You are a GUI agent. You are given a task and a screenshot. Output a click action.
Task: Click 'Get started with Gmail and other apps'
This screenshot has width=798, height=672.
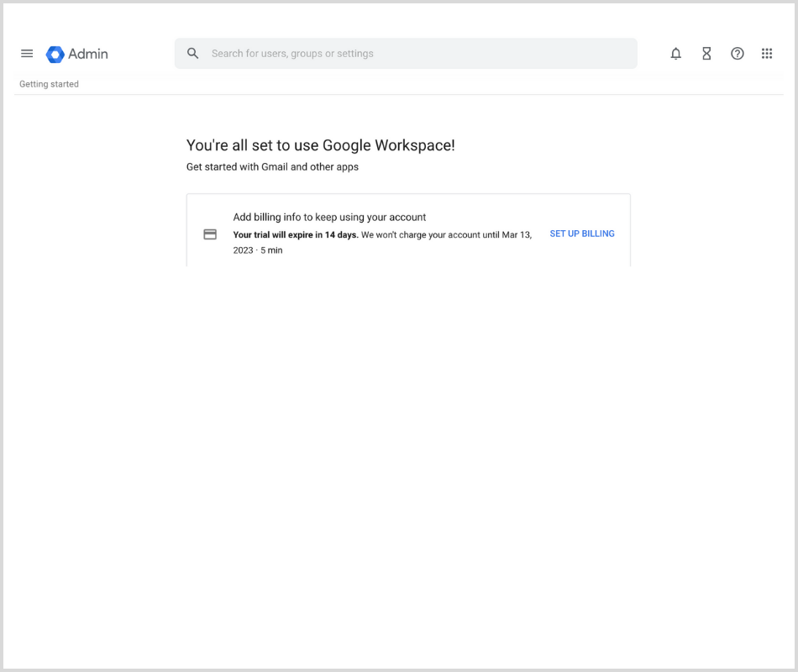272,167
